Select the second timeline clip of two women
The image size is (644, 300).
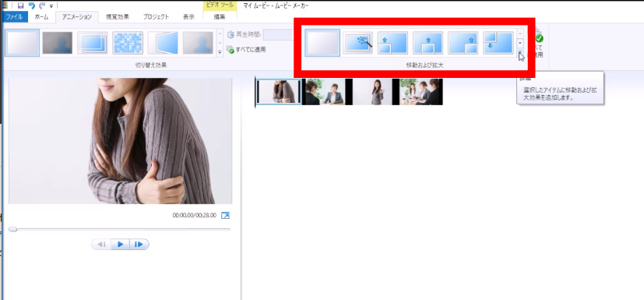[325, 92]
